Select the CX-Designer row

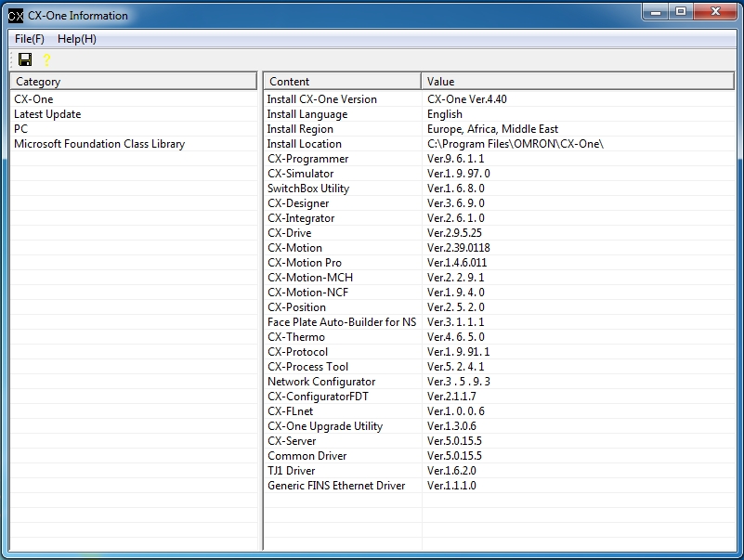(x=499, y=203)
